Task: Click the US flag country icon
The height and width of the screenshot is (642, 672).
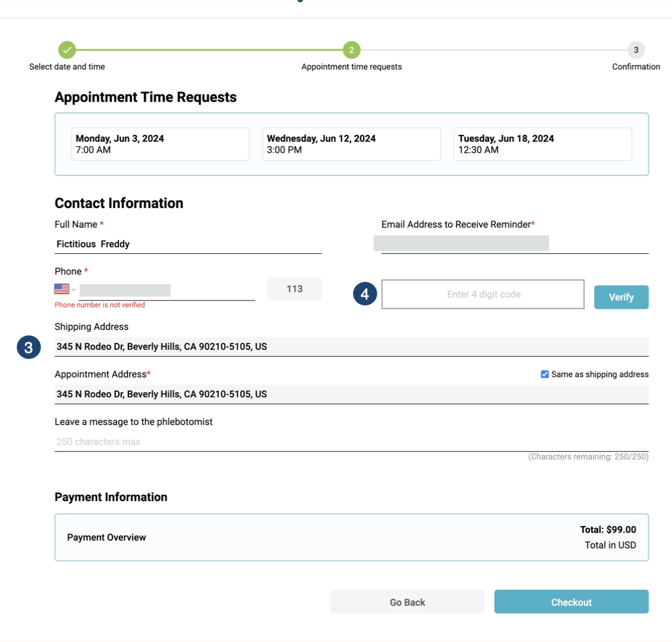Action: tap(62, 289)
